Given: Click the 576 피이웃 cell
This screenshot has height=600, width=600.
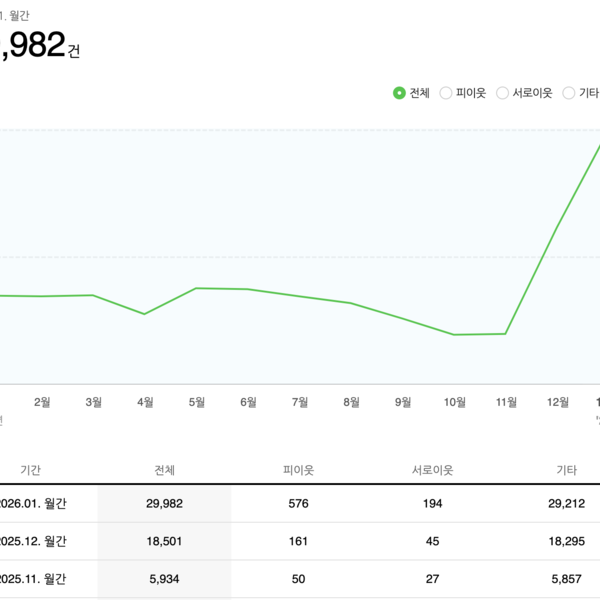Looking at the screenshot, I should click(298, 503).
